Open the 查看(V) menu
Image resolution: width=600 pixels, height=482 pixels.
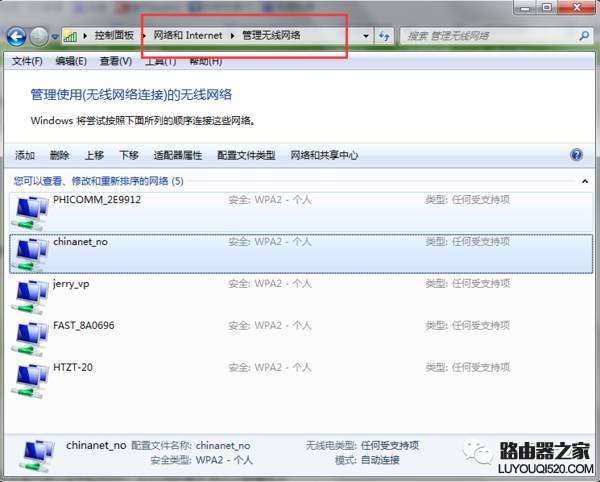pos(116,61)
